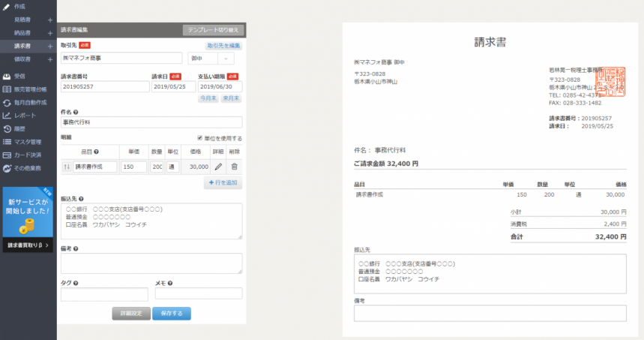The image size is (644, 340).
Task: Click help icon next to 品目
Action: click(96, 152)
